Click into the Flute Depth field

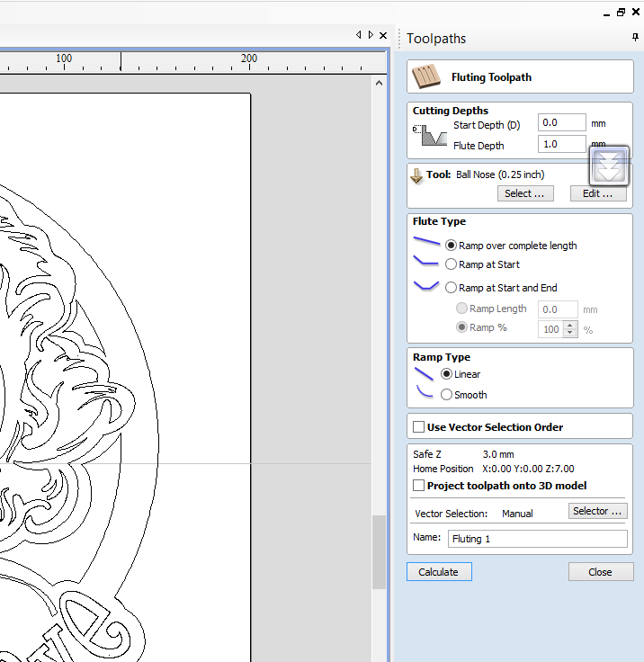(x=561, y=145)
